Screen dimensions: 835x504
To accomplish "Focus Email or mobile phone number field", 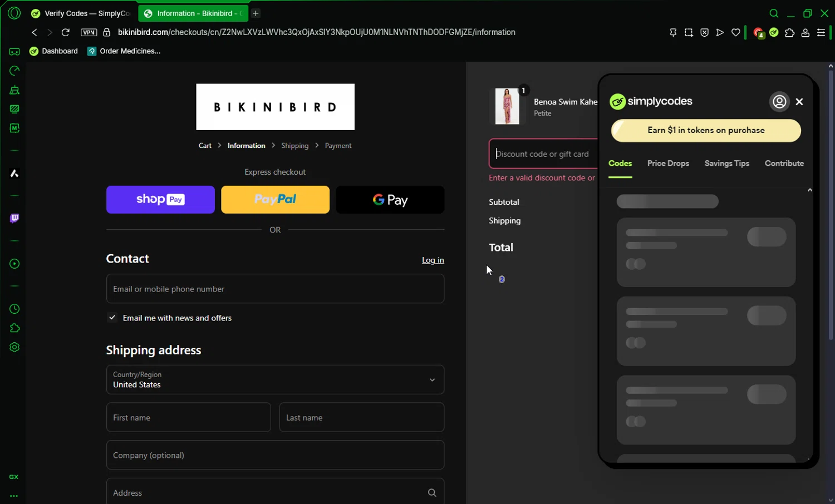I will click(x=275, y=289).
